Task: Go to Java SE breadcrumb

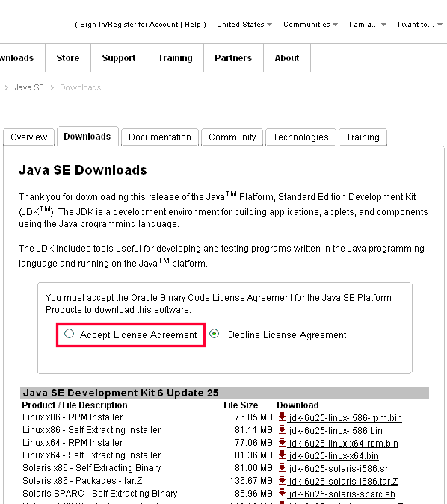Action: click(x=29, y=87)
